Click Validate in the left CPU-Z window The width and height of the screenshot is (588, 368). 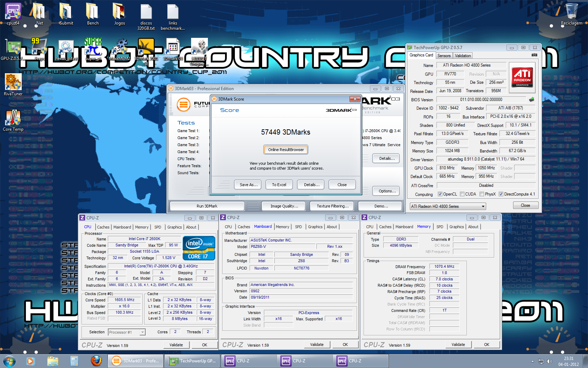(176, 345)
